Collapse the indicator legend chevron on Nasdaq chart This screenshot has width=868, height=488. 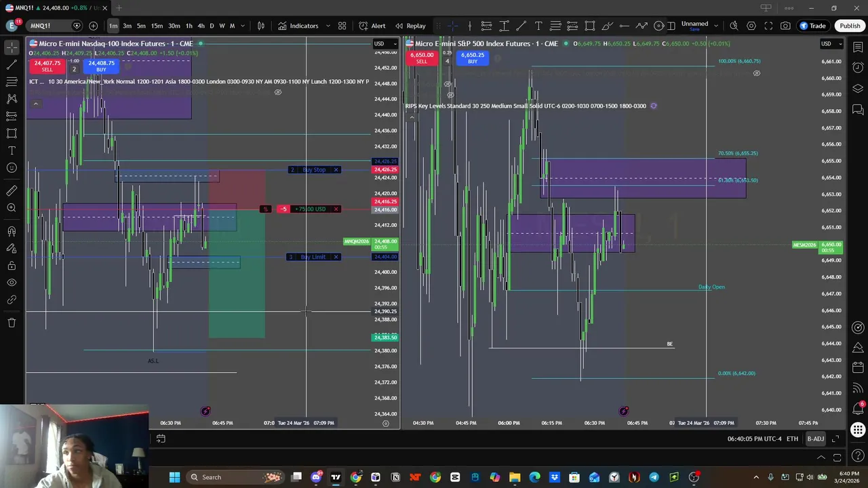click(36, 104)
